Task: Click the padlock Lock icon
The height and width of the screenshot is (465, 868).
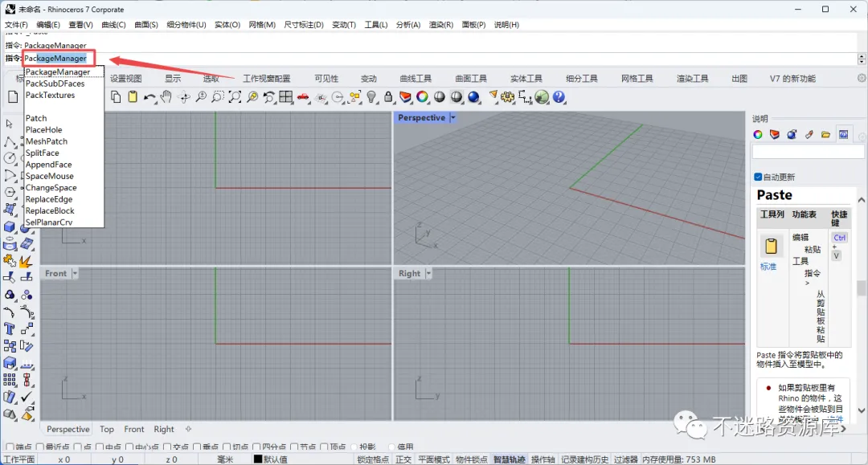Action: pyautogui.click(x=388, y=97)
